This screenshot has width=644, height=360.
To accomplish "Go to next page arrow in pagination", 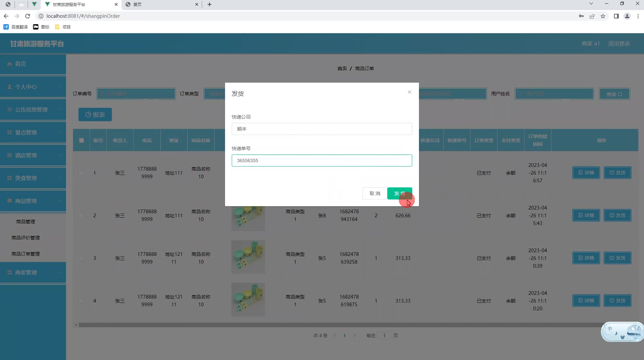I will [x=354, y=335].
